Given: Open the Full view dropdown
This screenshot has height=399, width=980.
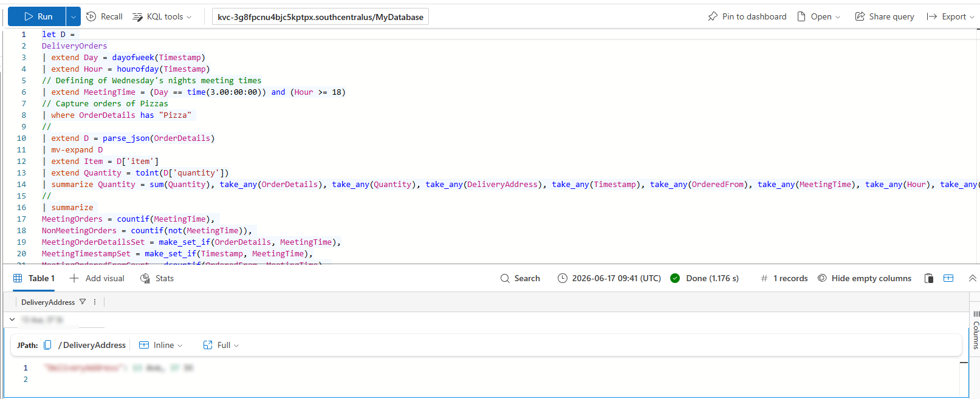Looking at the screenshot, I should coord(221,345).
